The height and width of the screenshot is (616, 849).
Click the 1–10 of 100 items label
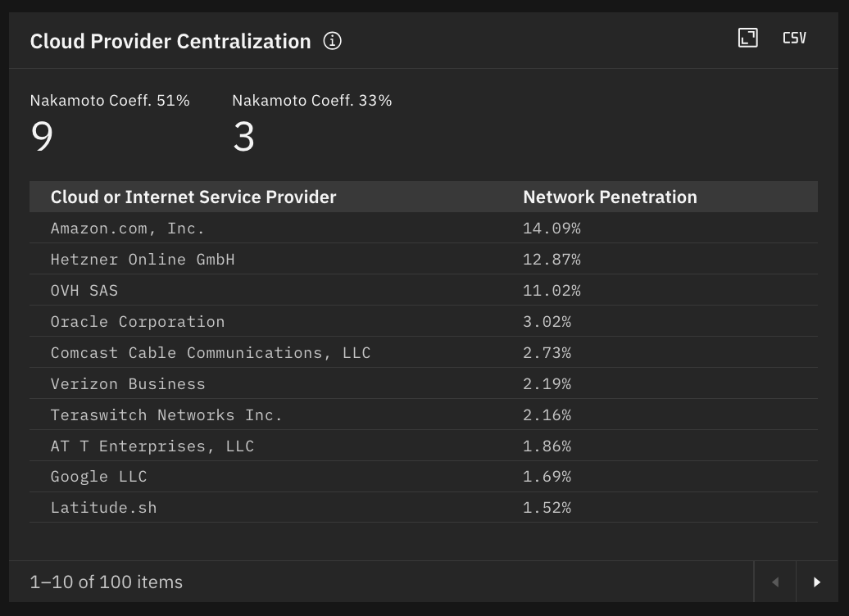click(107, 582)
